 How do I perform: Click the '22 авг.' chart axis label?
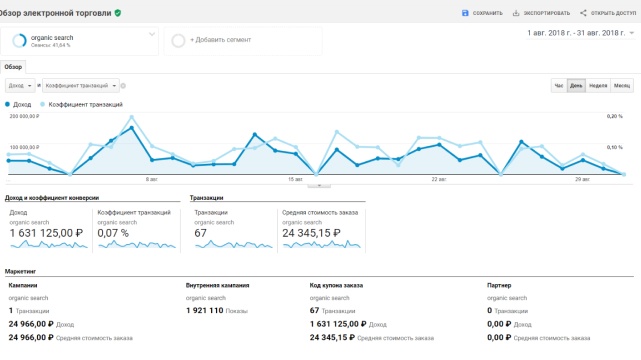click(439, 179)
